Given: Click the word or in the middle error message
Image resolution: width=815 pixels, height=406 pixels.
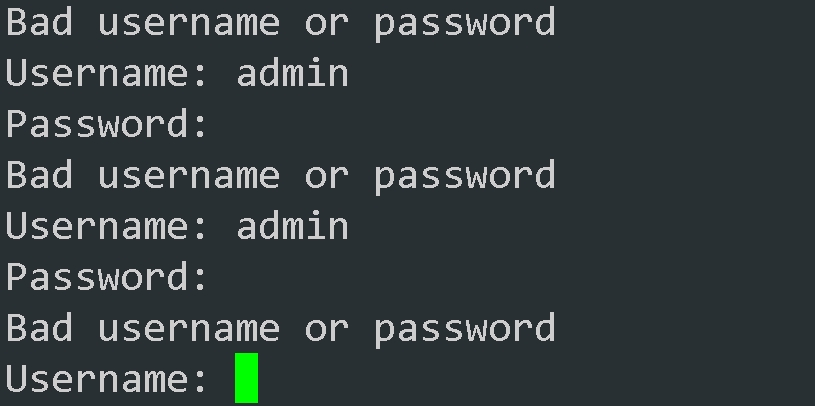Looking at the screenshot, I should click(326, 175).
